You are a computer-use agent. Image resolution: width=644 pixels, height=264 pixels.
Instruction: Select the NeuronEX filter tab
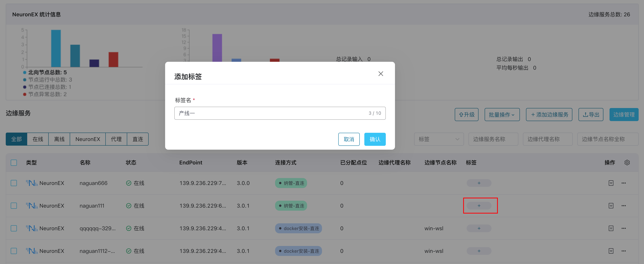pyautogui.click(x=88, y=139)
